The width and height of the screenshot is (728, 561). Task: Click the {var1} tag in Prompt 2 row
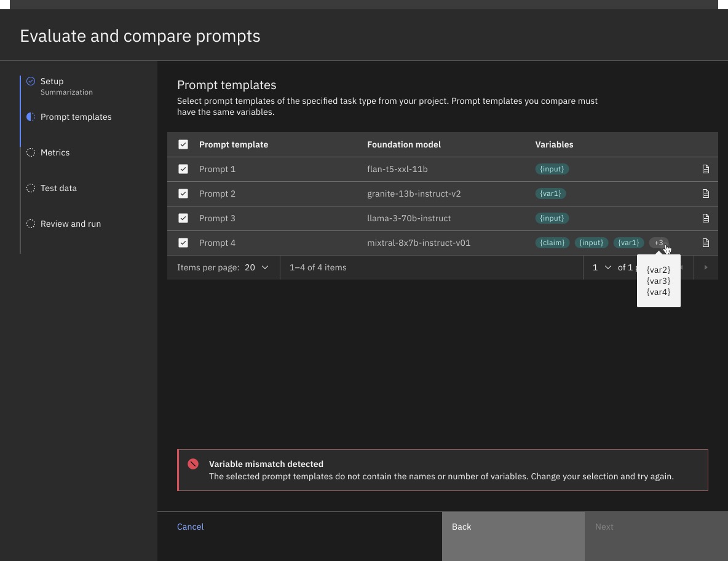pos(550,194)
